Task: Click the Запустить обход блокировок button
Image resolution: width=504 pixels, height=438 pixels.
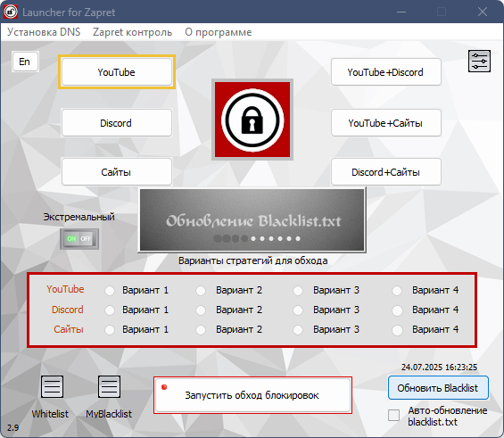Action: pos(252,395)
